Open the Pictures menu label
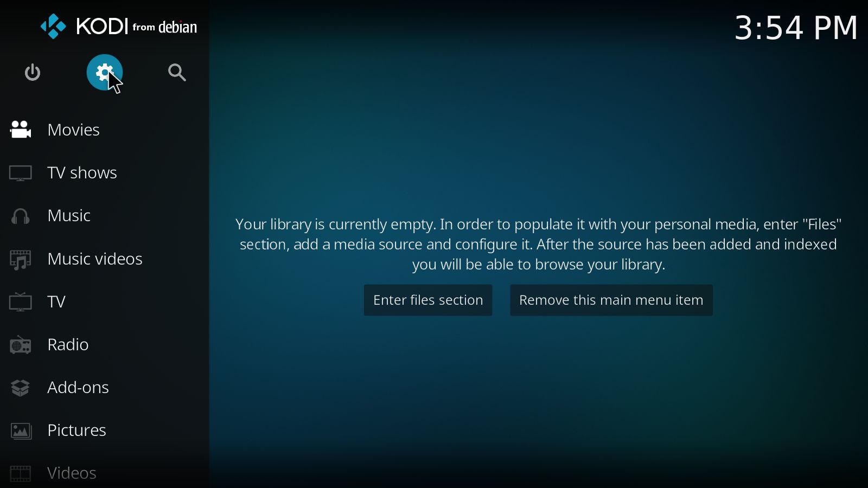Screen dimensions: 868x488 pos(76,431)
